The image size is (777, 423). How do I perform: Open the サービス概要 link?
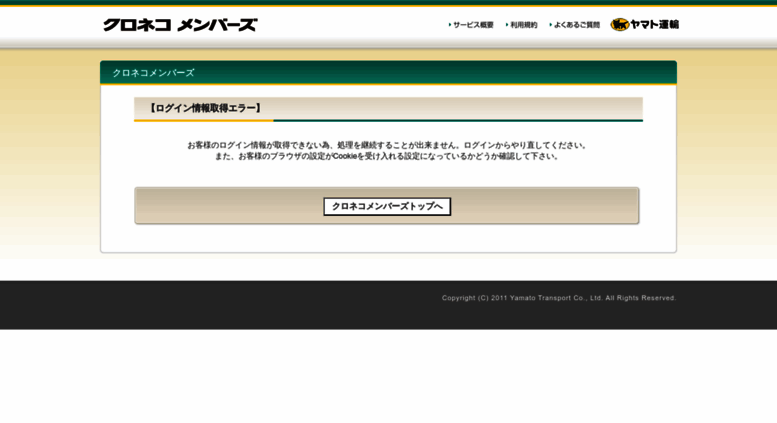pos(473,25)
